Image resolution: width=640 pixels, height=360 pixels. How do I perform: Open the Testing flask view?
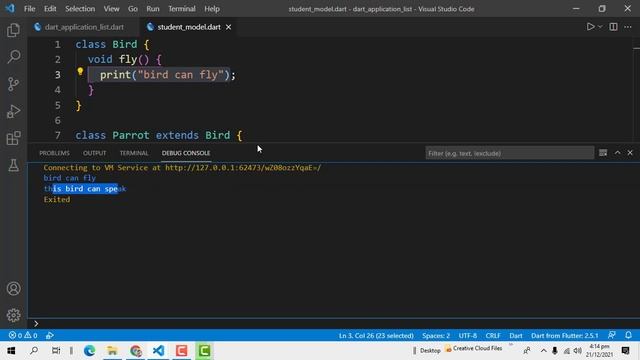pyautogui.click(x=13, y=165)
